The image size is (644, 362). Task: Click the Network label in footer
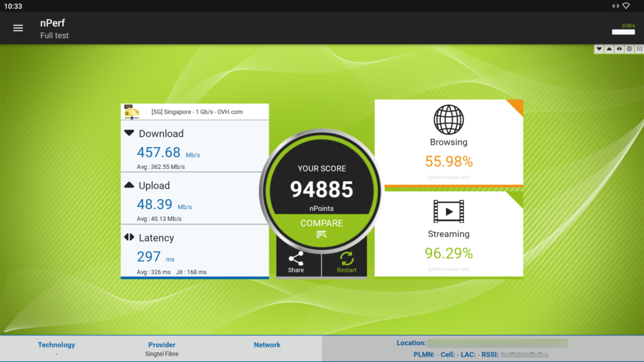(x=267, y=344)
